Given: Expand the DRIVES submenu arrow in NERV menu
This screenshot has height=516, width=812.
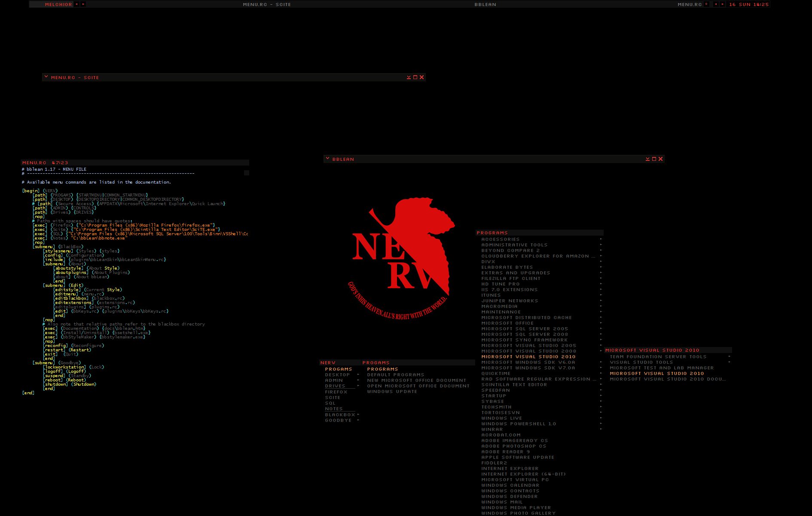Looking at the screenshot, I should click(x=358, y=386).
